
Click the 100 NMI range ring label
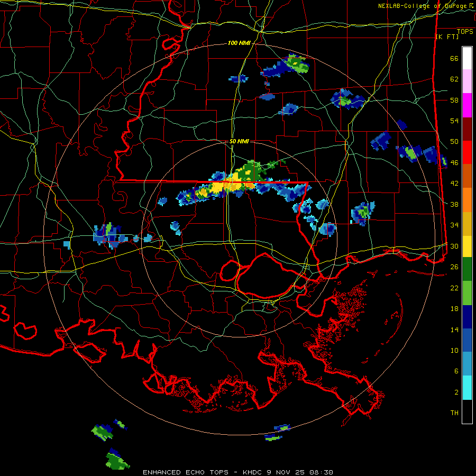coord(239,43)
